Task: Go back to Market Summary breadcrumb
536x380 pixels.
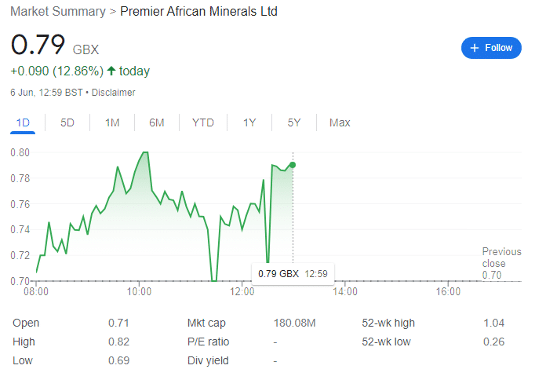Action: (x=58, y=12)
